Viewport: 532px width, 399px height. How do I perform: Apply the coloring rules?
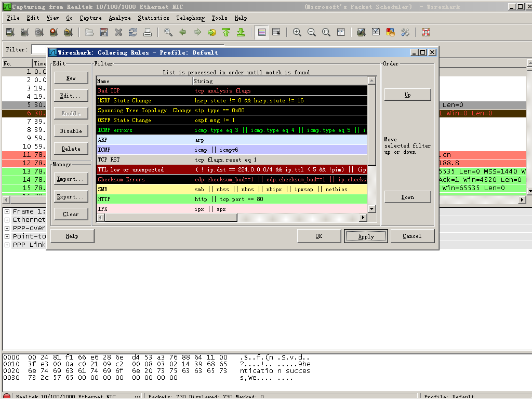[366, 236]
